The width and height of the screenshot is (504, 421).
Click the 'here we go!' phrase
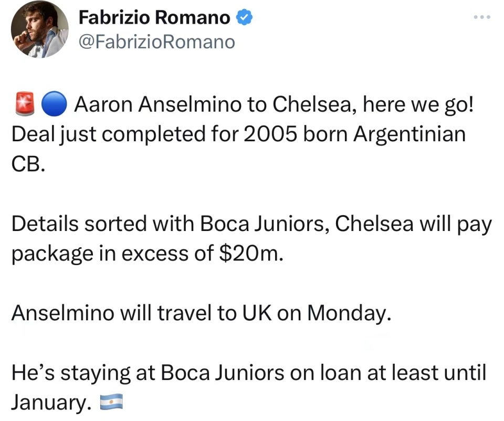click(418, 105)
